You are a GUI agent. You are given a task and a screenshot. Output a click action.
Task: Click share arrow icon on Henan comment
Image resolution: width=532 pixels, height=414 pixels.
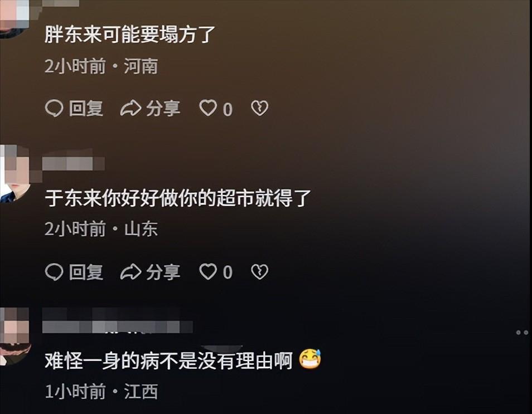(130, 109)
